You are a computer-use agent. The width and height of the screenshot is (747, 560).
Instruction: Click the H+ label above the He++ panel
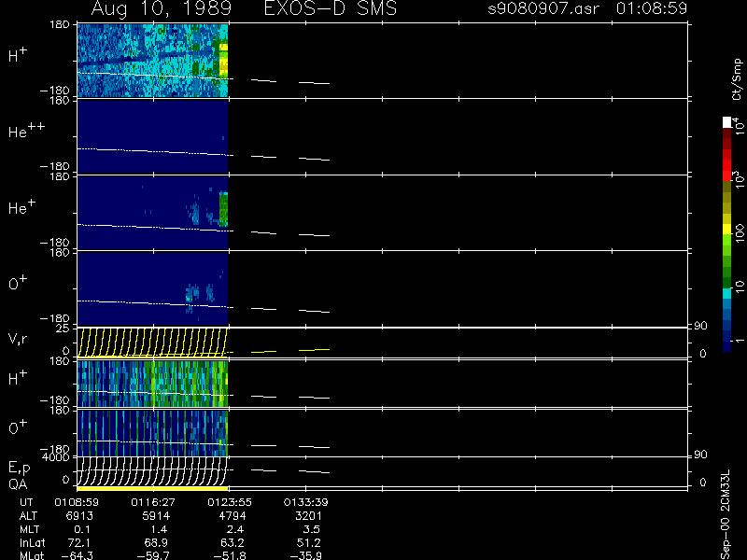pyautogui.click(x=18, y=55)
